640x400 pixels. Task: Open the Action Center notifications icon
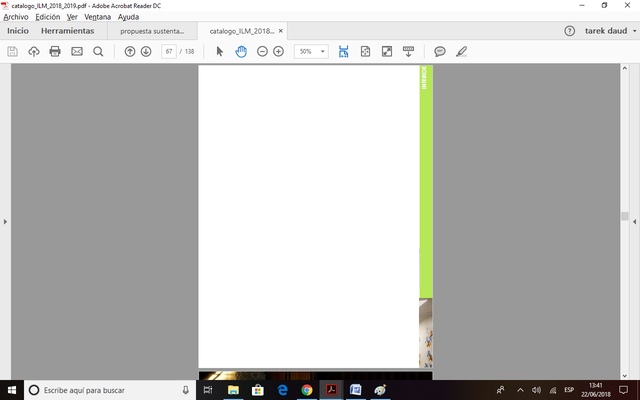623,390
